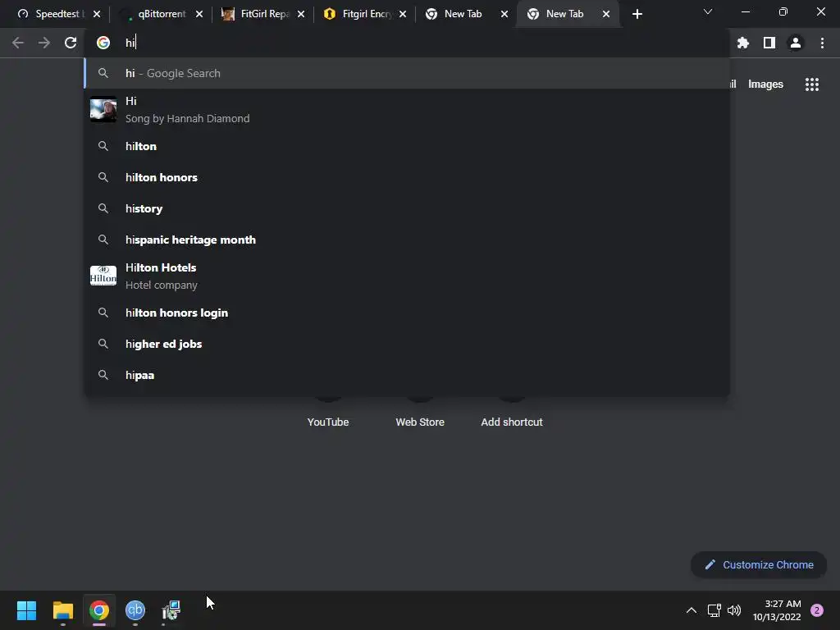The image size is (840, 630).
Task: Click the Google icon in the address bar
Action: [x=103, y=43]
